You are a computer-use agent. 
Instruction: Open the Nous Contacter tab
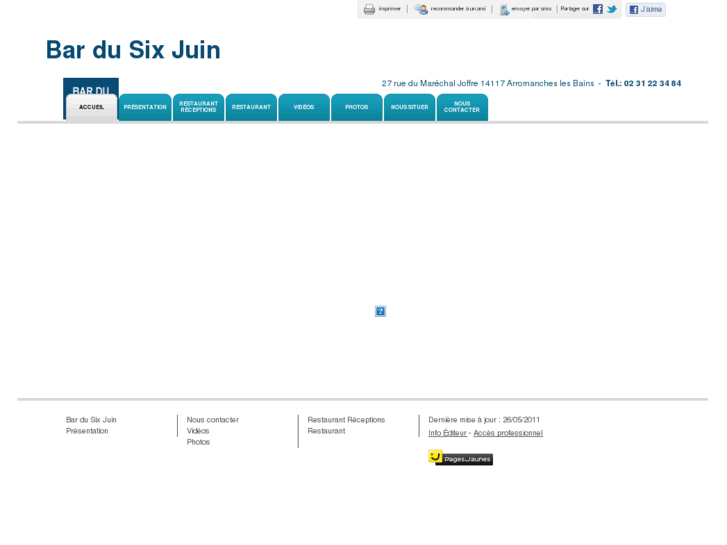click(x=462, y=107)
